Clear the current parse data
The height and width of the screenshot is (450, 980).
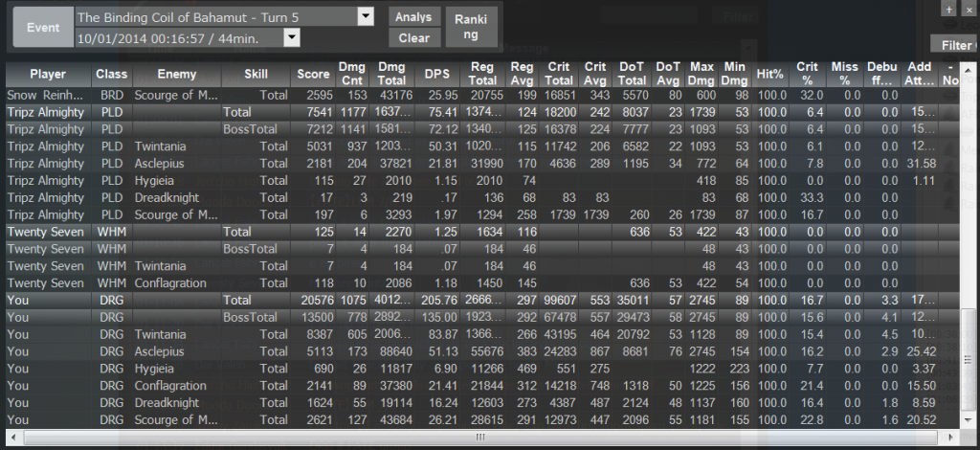[413, 37]
